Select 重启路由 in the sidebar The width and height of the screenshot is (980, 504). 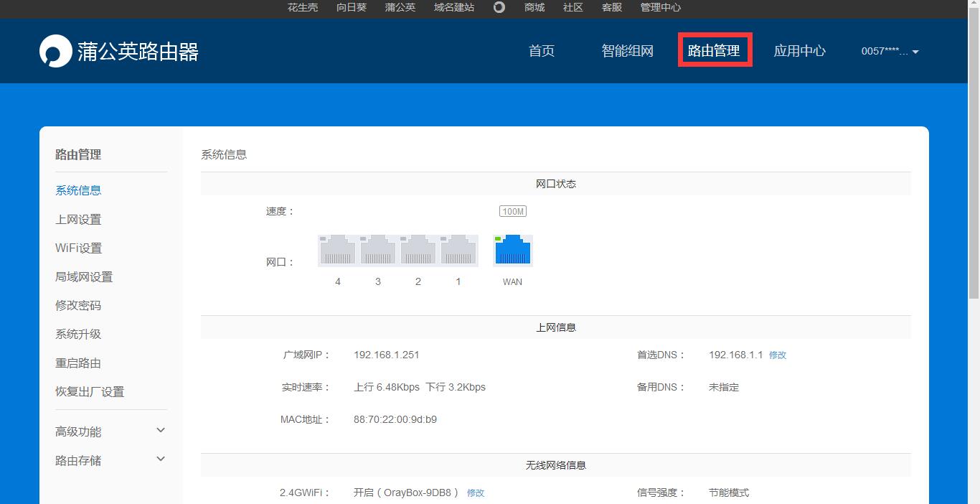coord(77,363)
